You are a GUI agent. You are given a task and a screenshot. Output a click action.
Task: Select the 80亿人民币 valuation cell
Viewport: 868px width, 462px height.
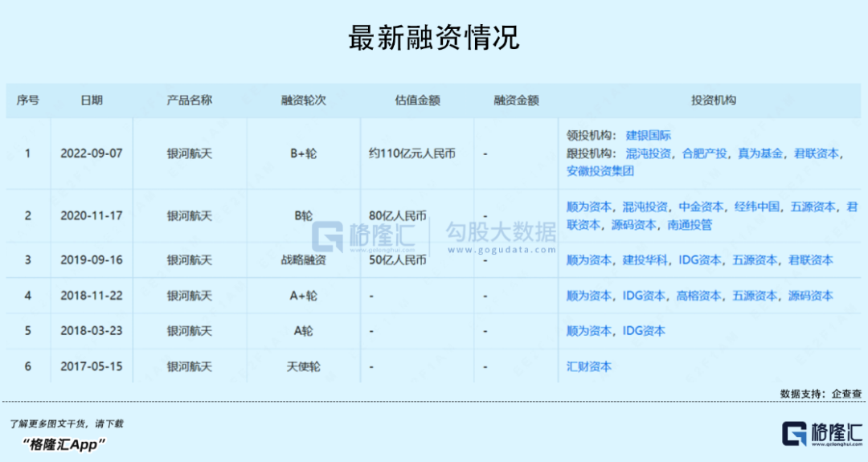point(398,216)
